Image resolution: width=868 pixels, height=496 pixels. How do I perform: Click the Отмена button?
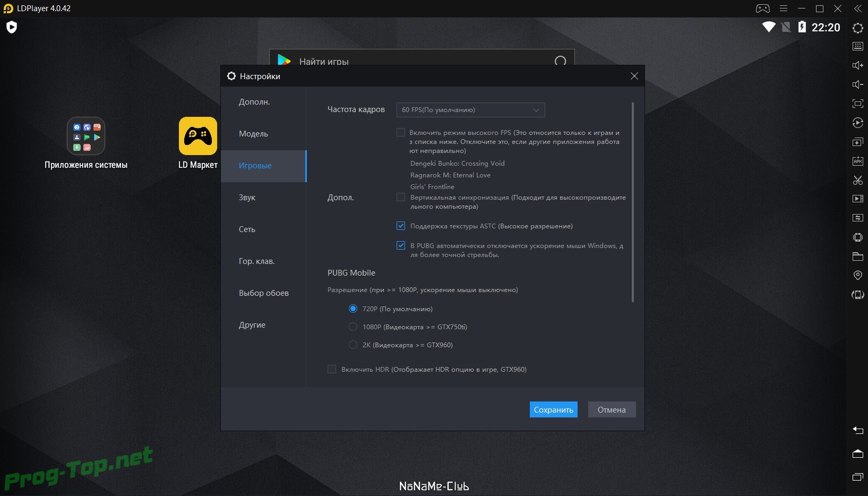point(612,409)
